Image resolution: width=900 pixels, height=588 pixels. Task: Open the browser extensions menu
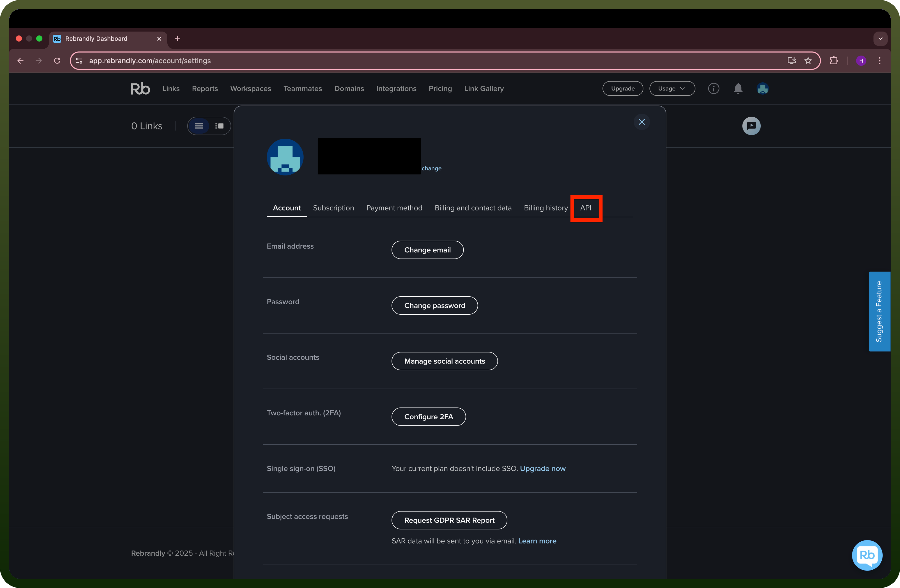[x=834, y=60]
